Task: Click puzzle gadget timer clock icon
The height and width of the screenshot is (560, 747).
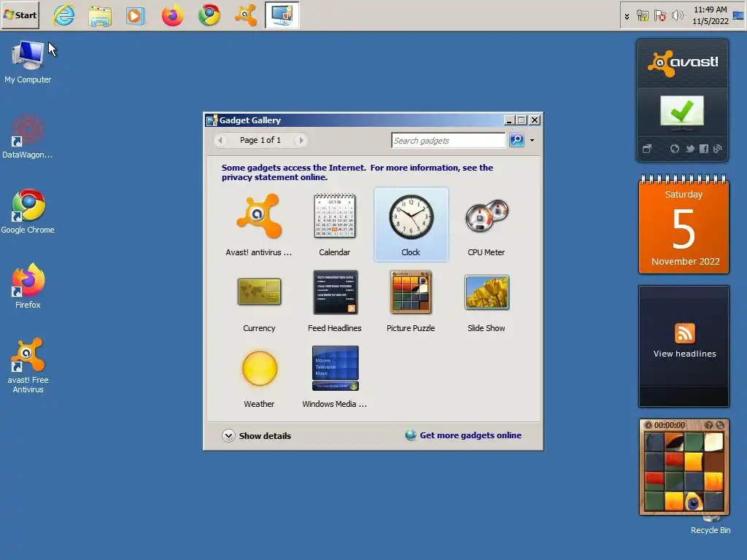Action: coord(648,425)
